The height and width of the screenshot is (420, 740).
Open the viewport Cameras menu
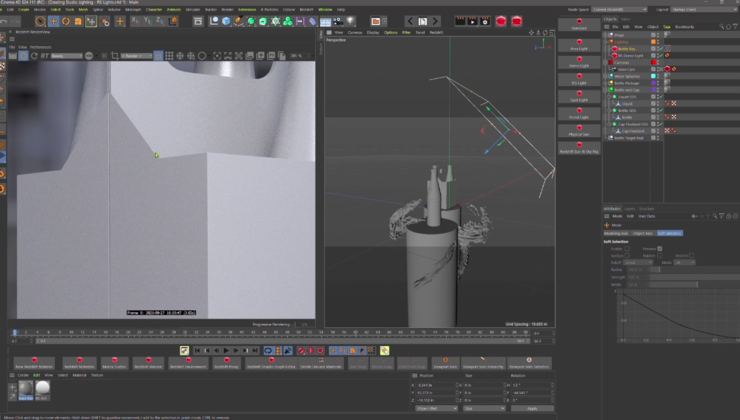[x=355, y=33]
